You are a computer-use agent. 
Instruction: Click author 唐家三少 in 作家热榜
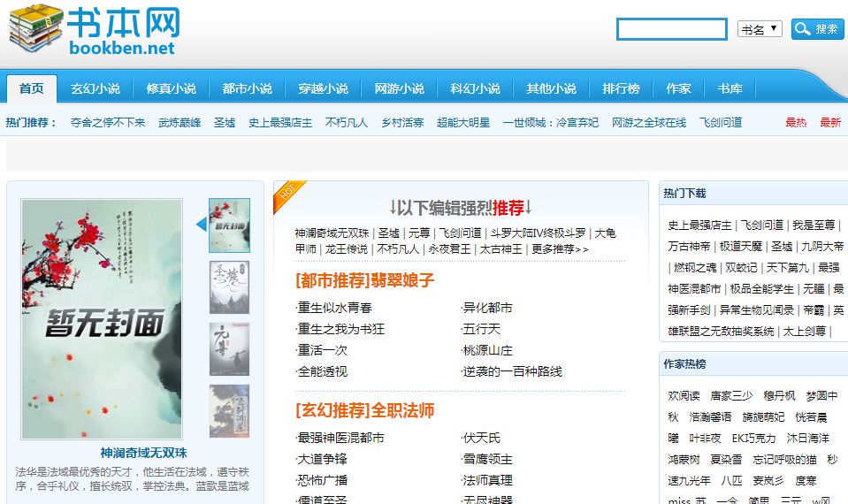click(731, 396)
